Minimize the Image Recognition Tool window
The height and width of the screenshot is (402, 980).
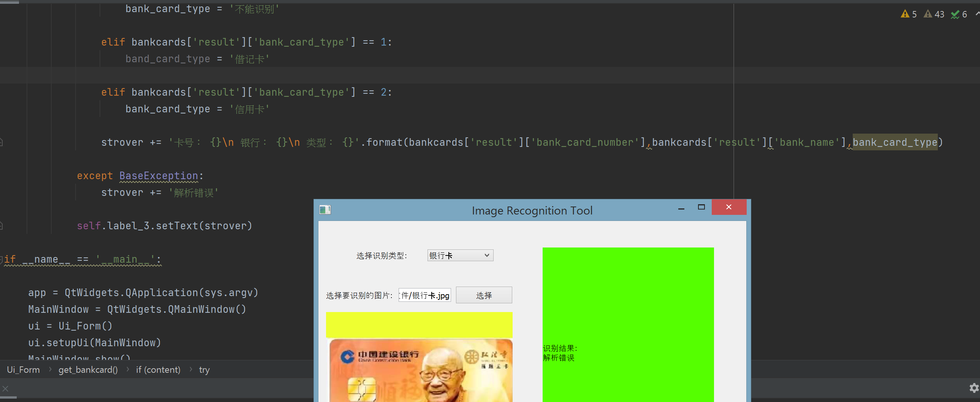[681, 208]
